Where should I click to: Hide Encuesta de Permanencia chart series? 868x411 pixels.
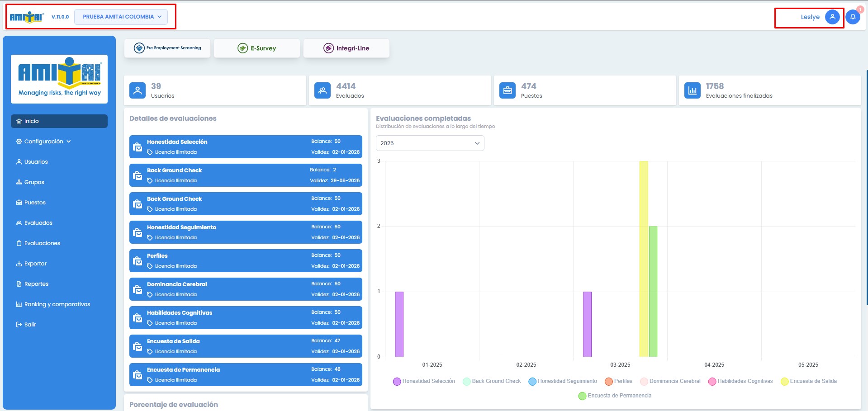(x=615, y=396)
